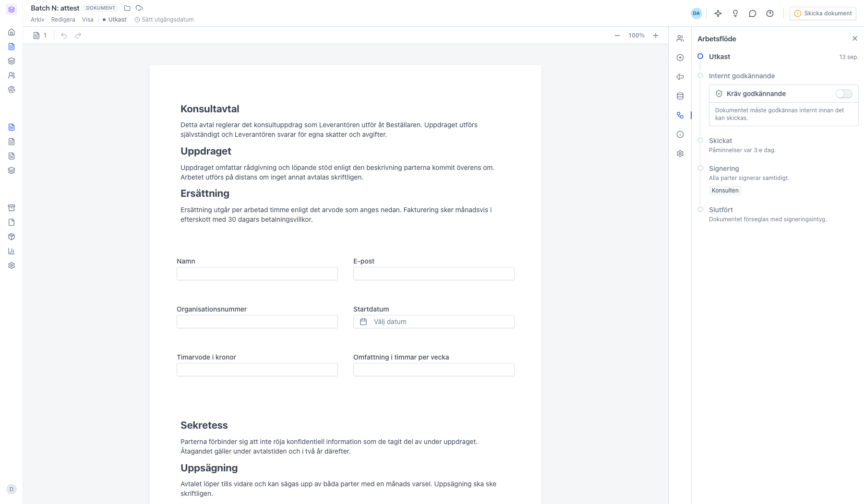Viewport: 864px width, 504px height.
Task: Open the Redigera menu
Action: click(x=63, y=20)
